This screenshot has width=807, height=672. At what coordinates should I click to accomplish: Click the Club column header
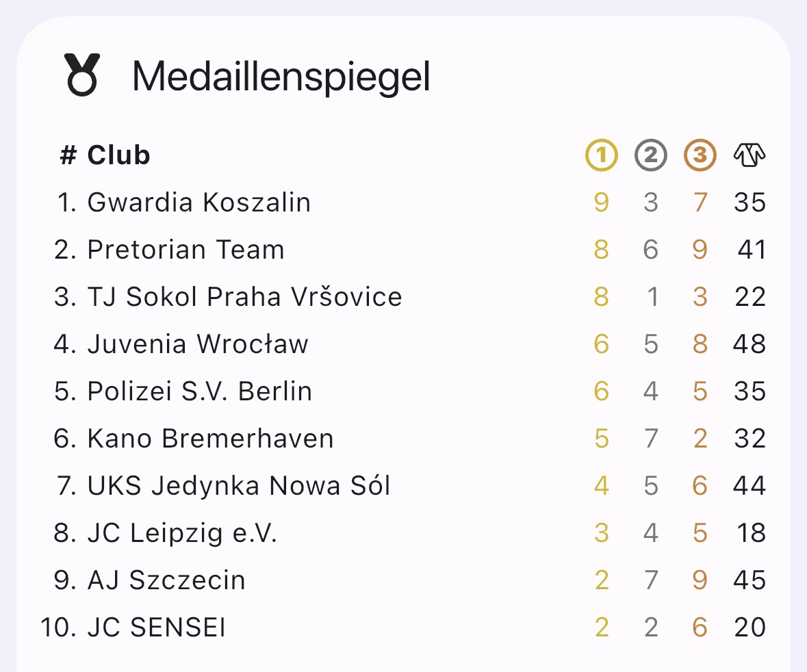click(x=118, y=155)
